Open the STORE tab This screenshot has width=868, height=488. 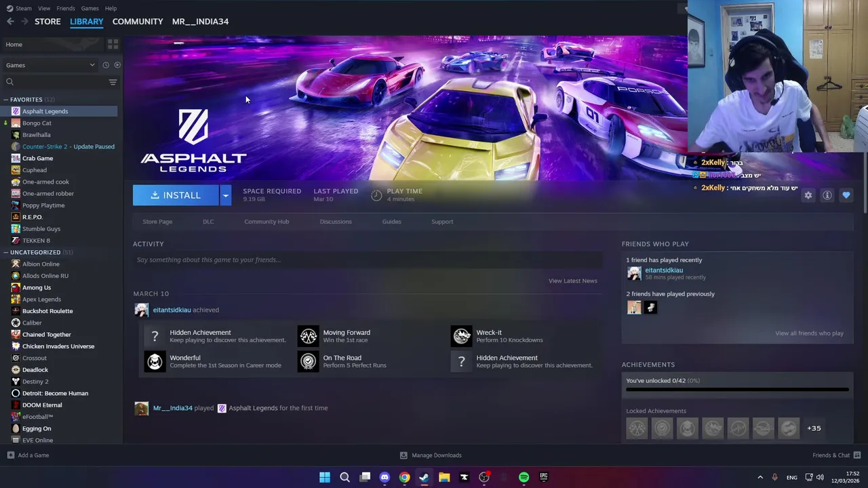(x=47, y=22)
